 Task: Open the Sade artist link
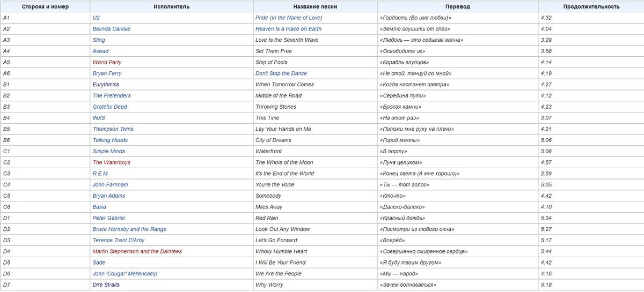[100, 263]
